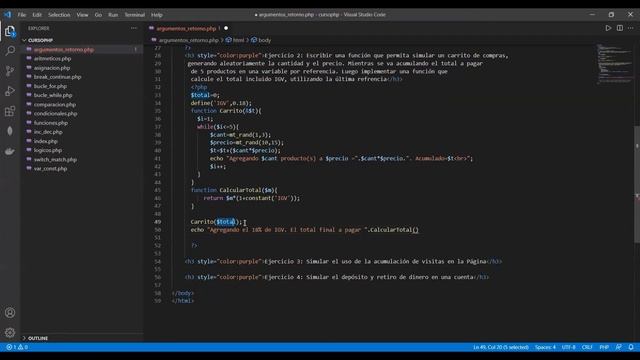640x360 pixels.
Task: Open the Edit menu
Action: click(x=37, y=15)
